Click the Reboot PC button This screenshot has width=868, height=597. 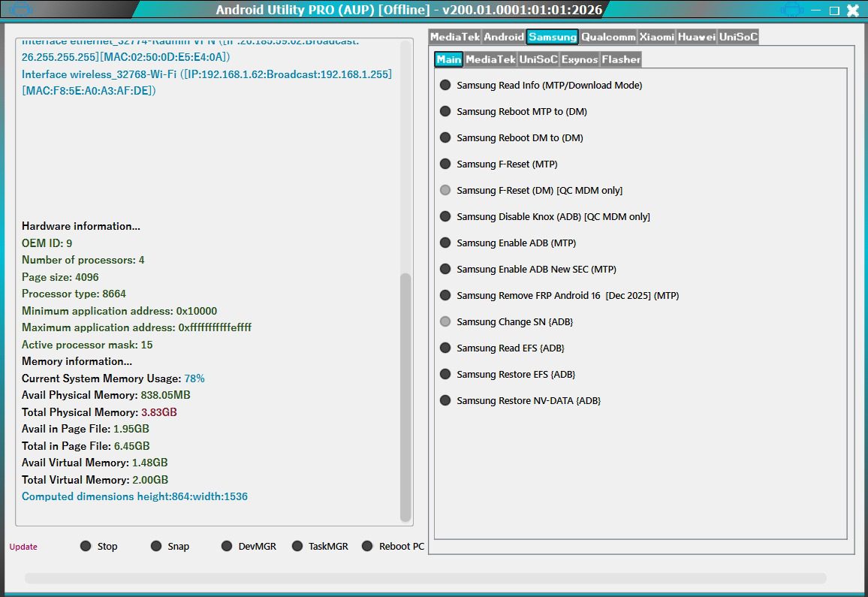[393, 547]
